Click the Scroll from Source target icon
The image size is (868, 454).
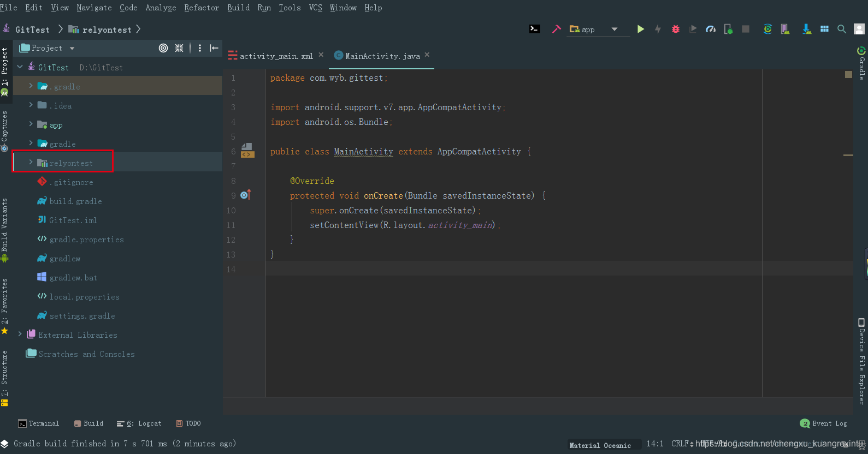(163, 48)
